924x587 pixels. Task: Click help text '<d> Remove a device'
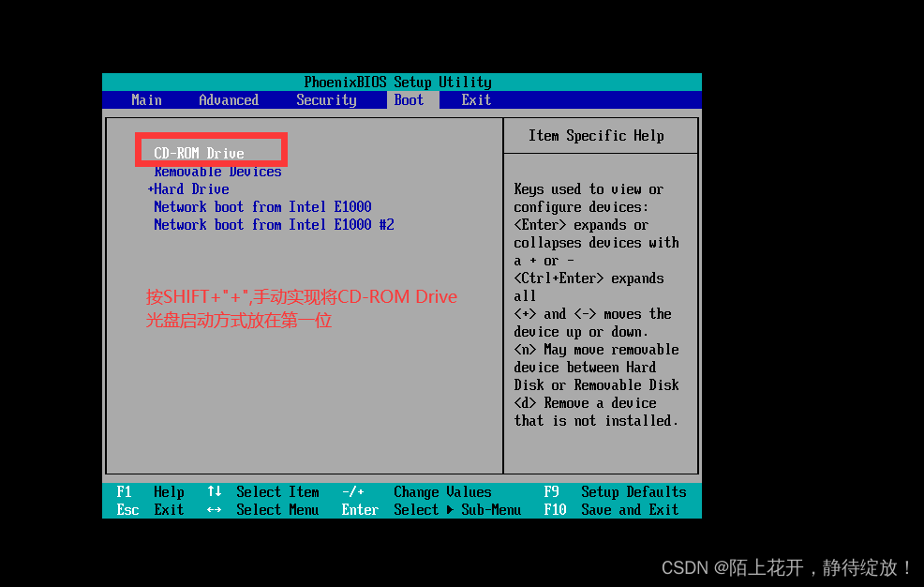click(585, 403)
